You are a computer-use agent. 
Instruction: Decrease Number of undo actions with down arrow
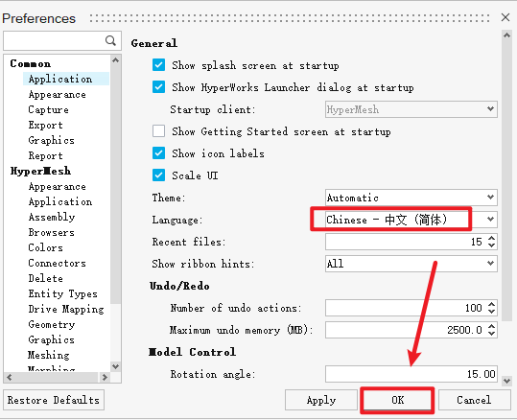(491, 312)
